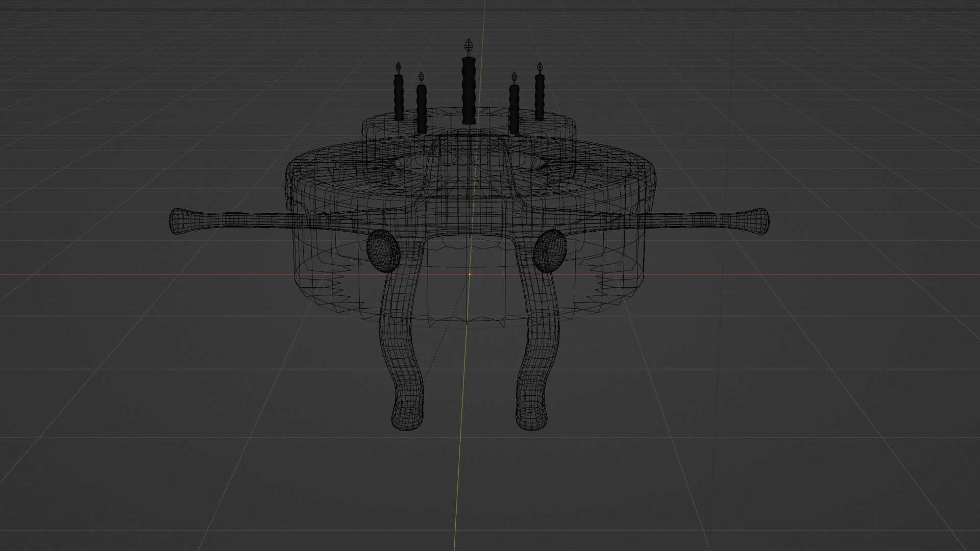
Task: Click the character's left eye sphere
Action: pyautogui.click(x=383, y=250)
